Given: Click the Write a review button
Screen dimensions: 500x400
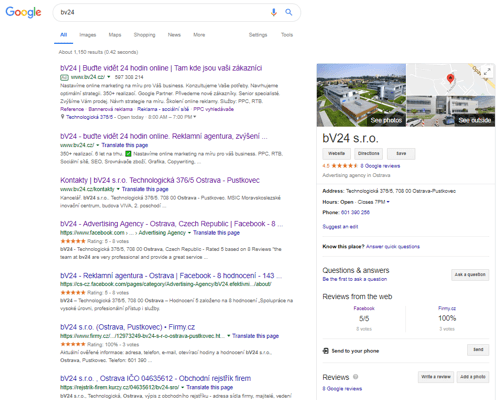Looking at the screenshot, I should (x=436, y=377).
